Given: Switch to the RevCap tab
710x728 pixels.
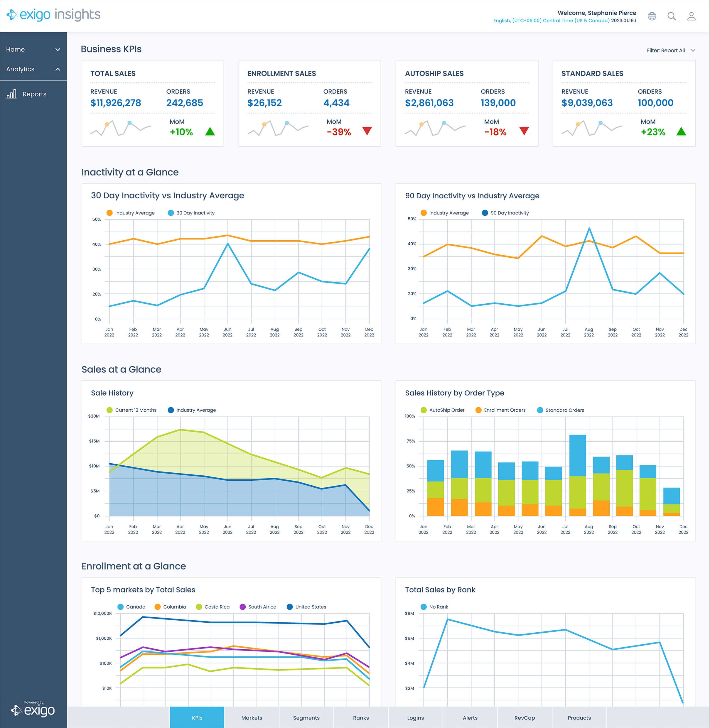Looking at the screenshot, I should (x=524, y=717).
